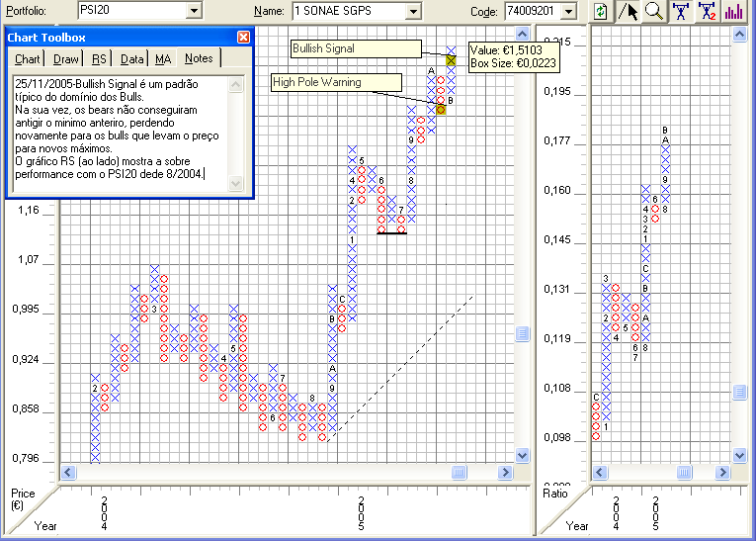Image resolution: width=756 pixels, height=541 pixels.
Task: Click the refresh chart icon
Action: (600, 12)
